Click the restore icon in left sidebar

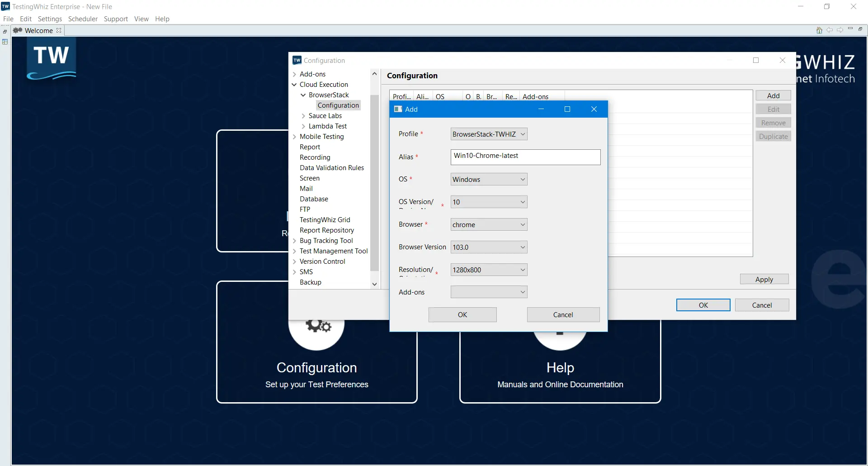point(5,32)
